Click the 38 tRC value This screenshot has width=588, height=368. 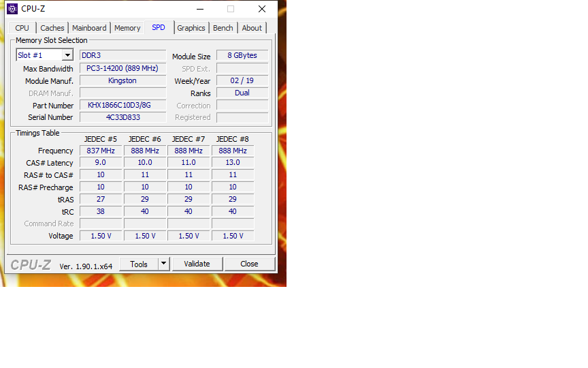point(101,211)
